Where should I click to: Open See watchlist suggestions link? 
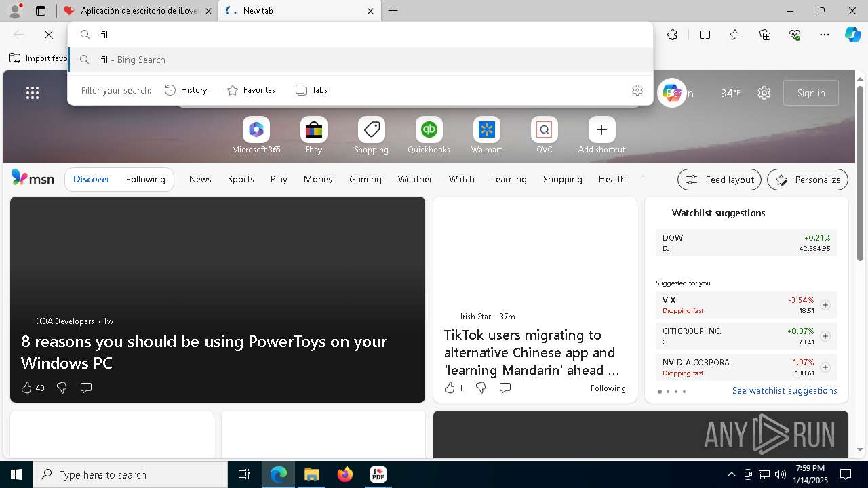(785, 391)
